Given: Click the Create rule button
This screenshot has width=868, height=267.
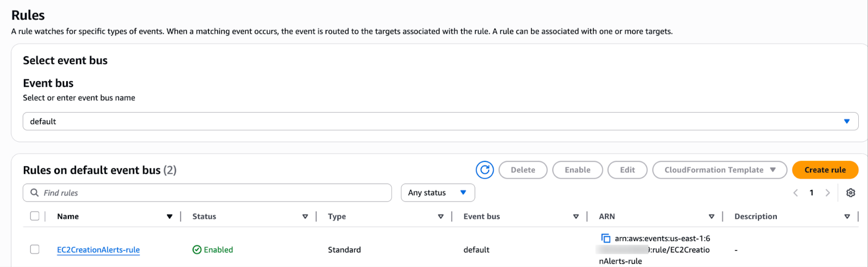Looking at the screenshot, I should tap(825, 170).
